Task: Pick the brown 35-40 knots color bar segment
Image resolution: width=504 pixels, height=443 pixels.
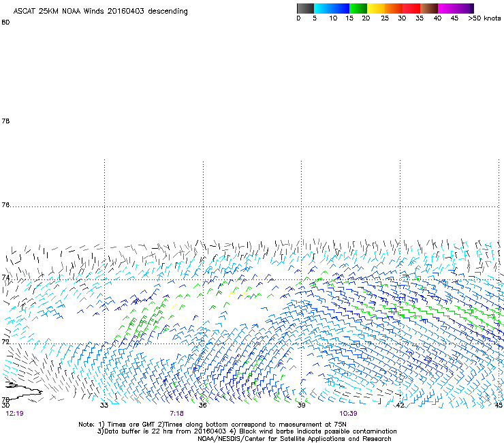Action: coord(429,8)
